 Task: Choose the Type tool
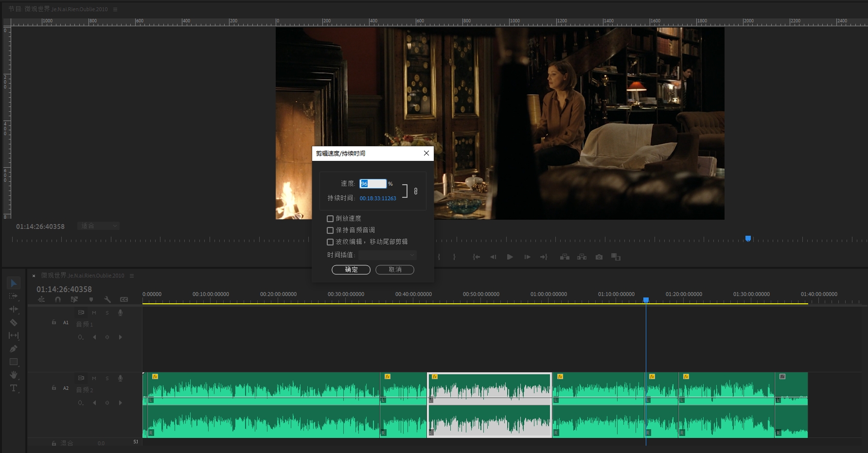(x=14, y=388)
